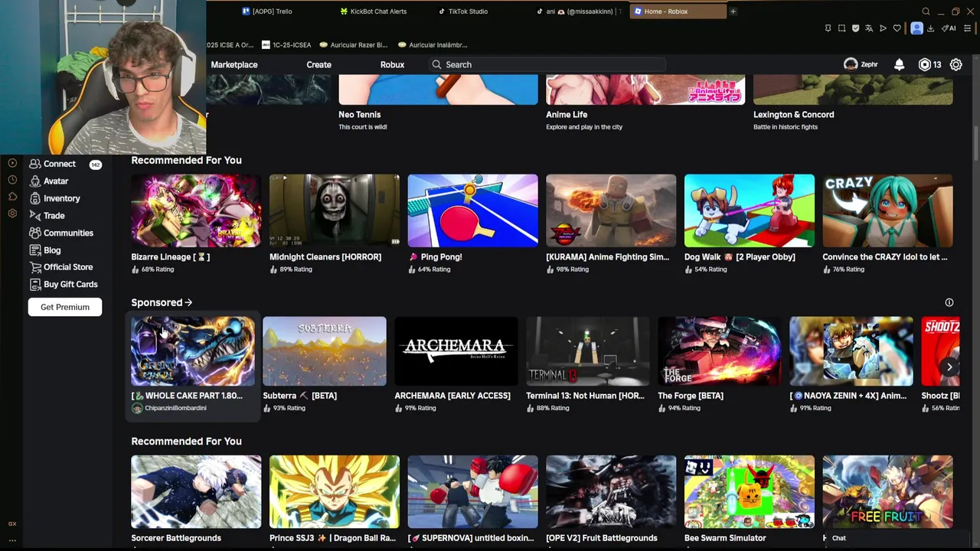Screen dimensions: 980x551
Task: Switch to the TikTok Studio tab
Action: pos(463,11)
